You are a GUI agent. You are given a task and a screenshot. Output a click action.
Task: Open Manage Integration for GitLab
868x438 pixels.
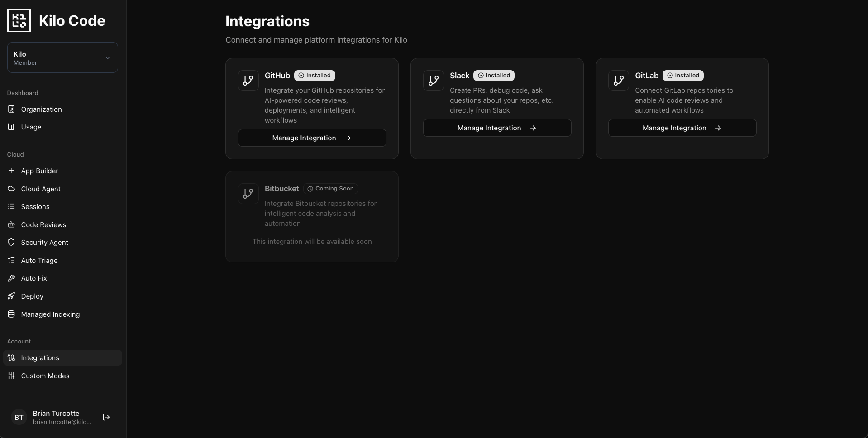point(682,128)
